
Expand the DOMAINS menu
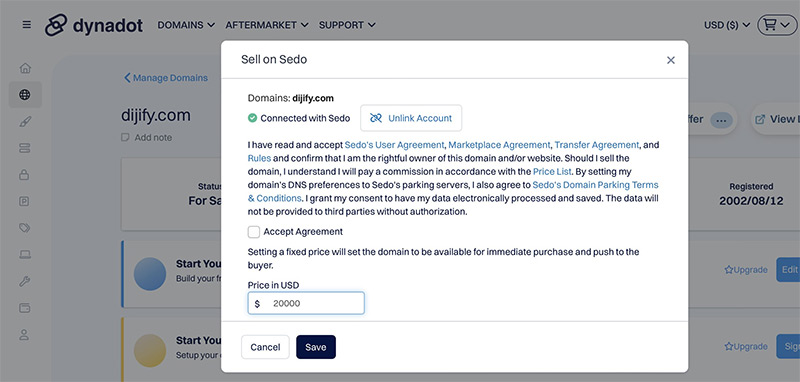coord(186,24)
